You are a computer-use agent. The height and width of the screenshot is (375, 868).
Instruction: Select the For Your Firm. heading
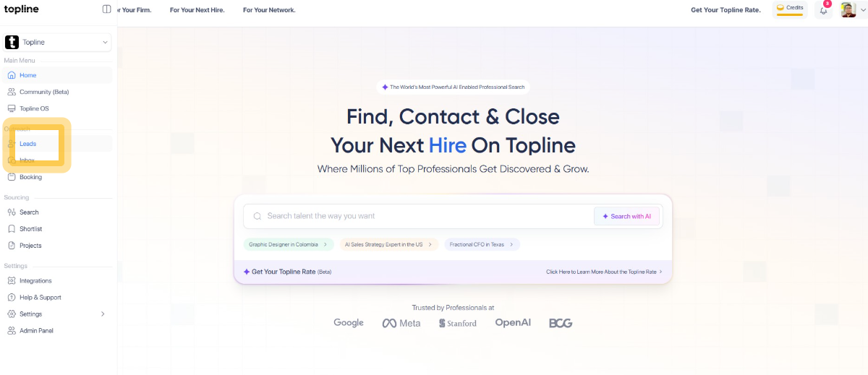coord(135,10)
